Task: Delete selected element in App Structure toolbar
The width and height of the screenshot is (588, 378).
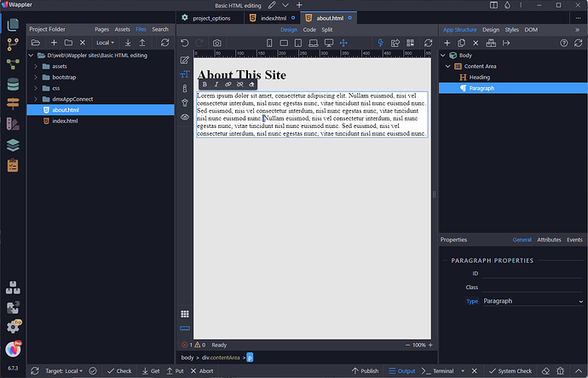Action: point(476,44)
